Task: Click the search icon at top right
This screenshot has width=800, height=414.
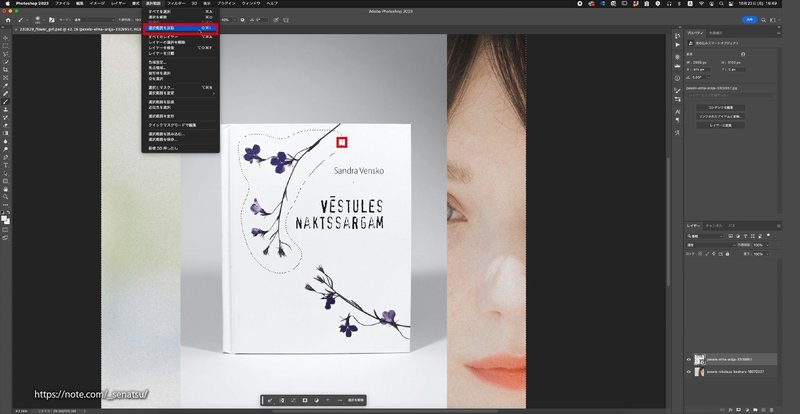Action: pyautogui.click(x=764, y=20)
